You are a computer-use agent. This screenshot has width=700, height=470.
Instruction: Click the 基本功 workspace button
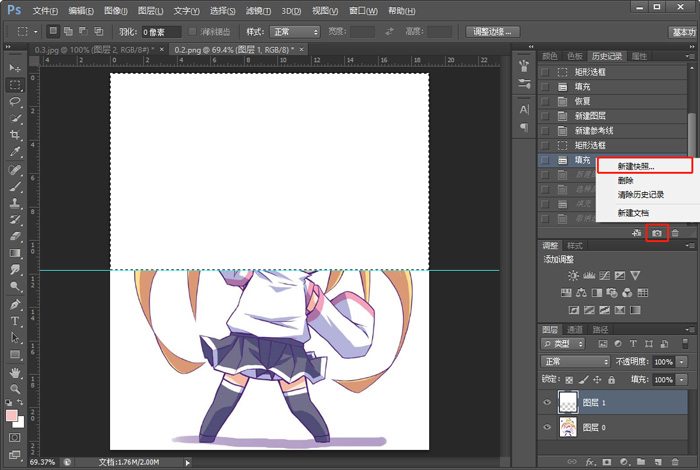(683, 32)
